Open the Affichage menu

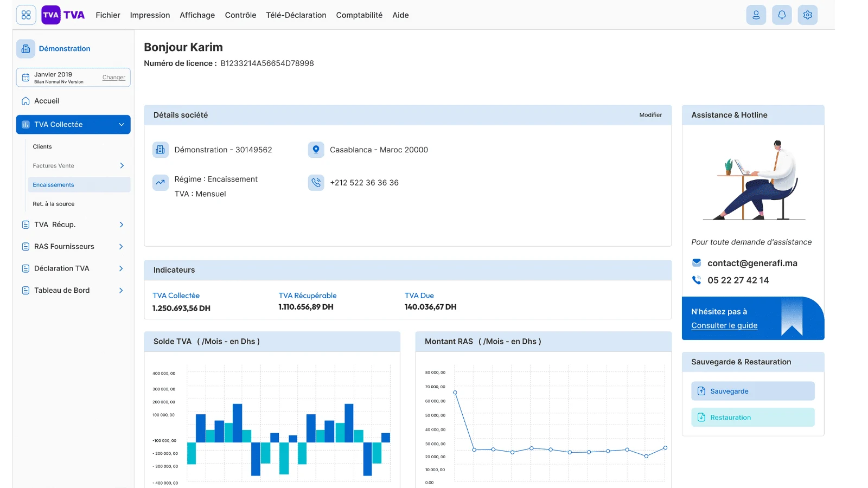pos(197,15)
